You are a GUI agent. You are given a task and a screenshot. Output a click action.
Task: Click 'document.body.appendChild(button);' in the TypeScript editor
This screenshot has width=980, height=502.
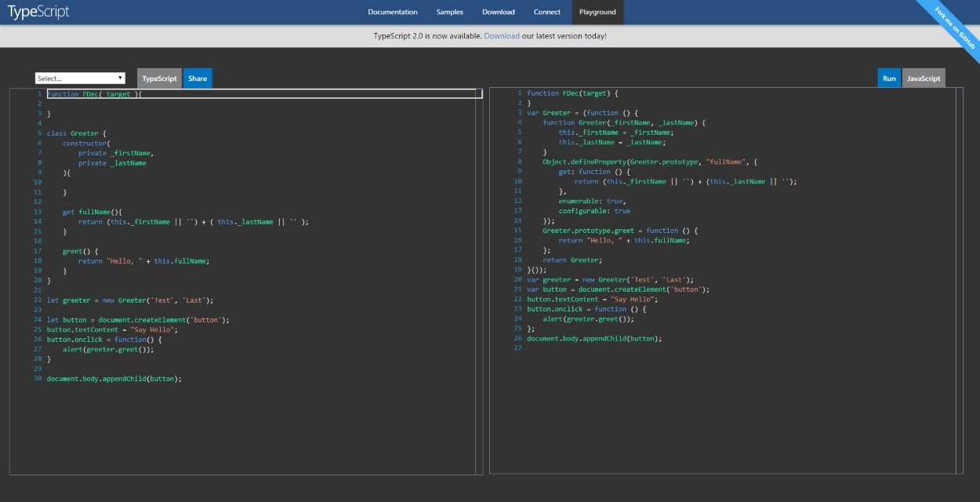pos(114,379)
